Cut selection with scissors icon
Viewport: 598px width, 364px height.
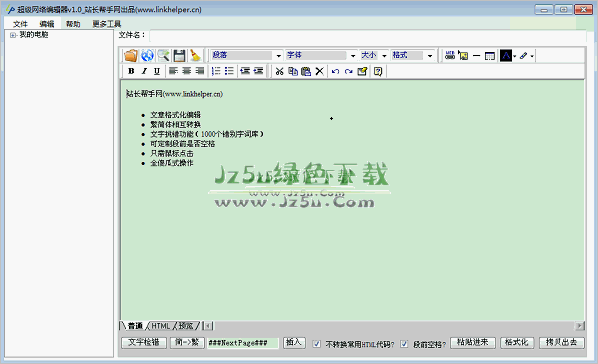tap(280, 71)
